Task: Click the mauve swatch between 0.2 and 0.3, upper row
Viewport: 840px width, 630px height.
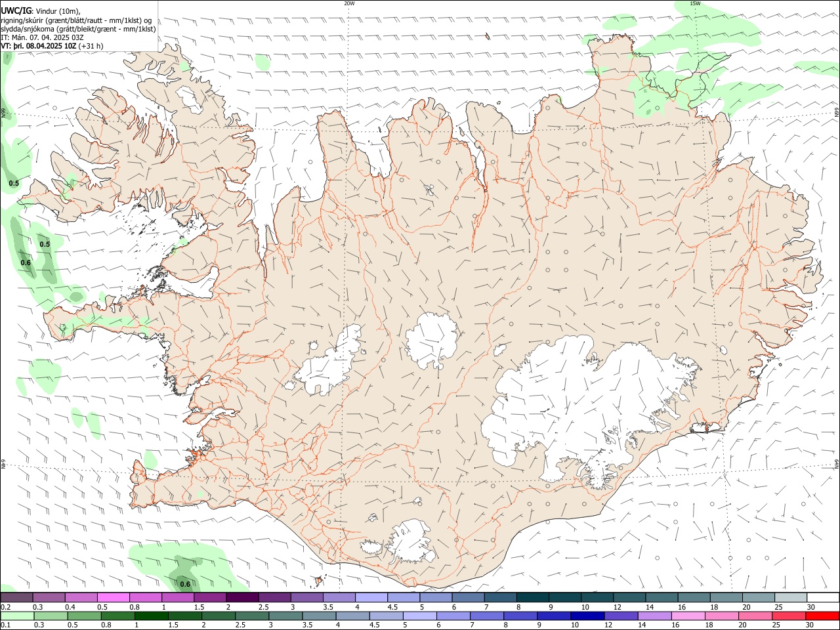Action: tap(16, 598)
